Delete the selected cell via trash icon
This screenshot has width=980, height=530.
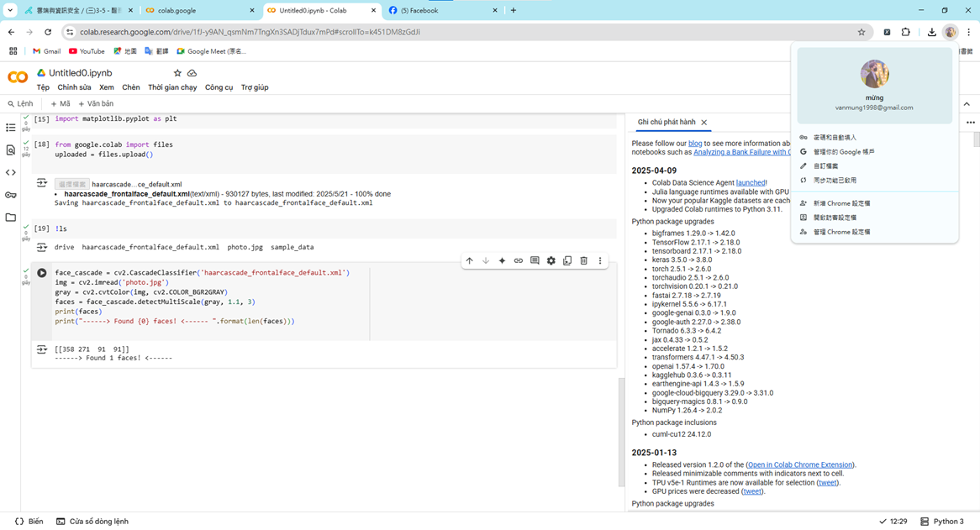pyautogui.click(x=583, y=261)
